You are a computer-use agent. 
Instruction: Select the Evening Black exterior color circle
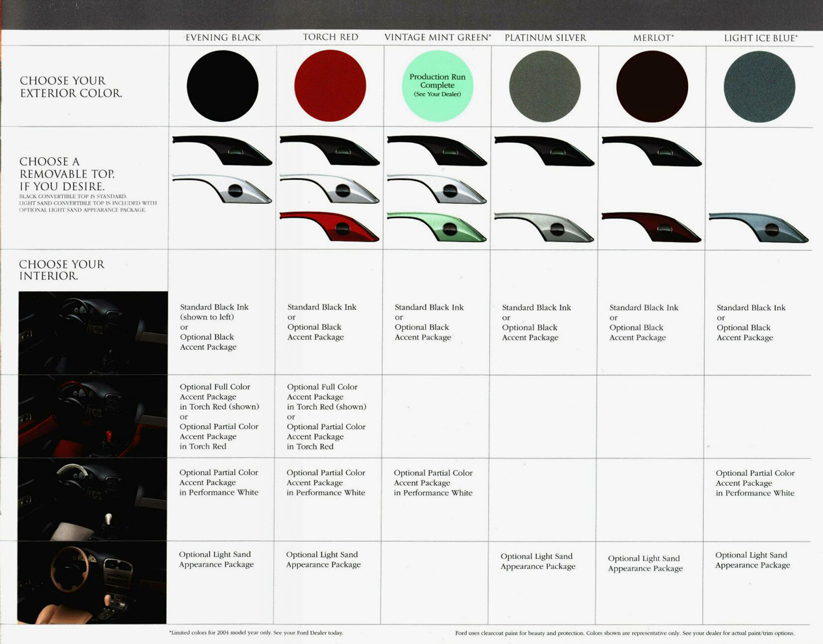point(223,86)
